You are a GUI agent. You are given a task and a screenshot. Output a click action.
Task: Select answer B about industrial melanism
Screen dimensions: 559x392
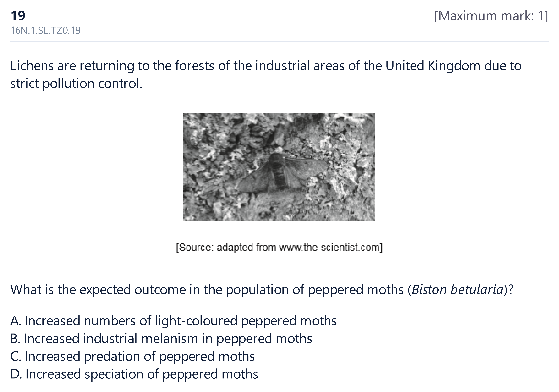(161, 338)
